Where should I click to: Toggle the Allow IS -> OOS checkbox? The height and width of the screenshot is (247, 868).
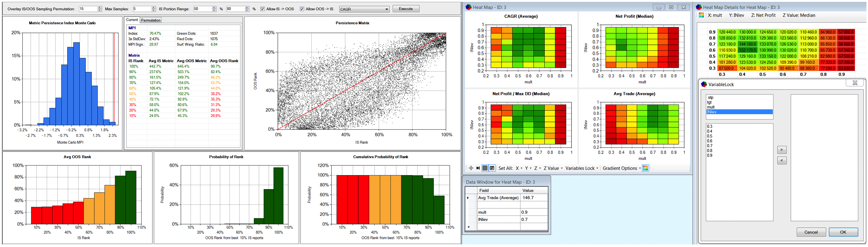[263, 9]
